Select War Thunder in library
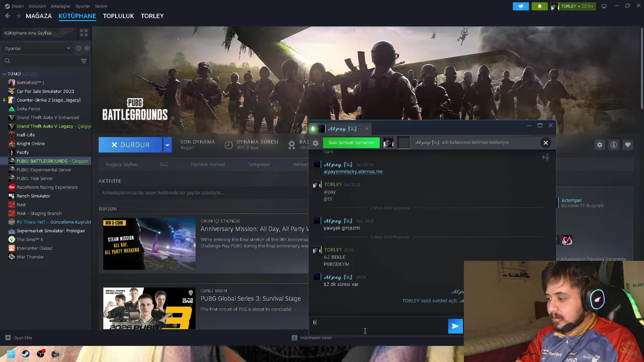The height and width of the screenshot is (362, 644). click(30, 257)
